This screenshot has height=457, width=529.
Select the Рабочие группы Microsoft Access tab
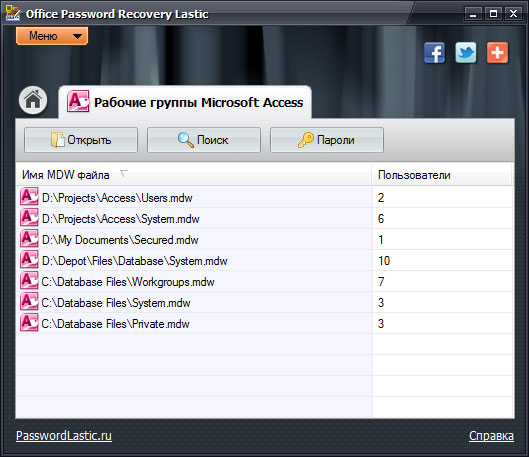185,102
